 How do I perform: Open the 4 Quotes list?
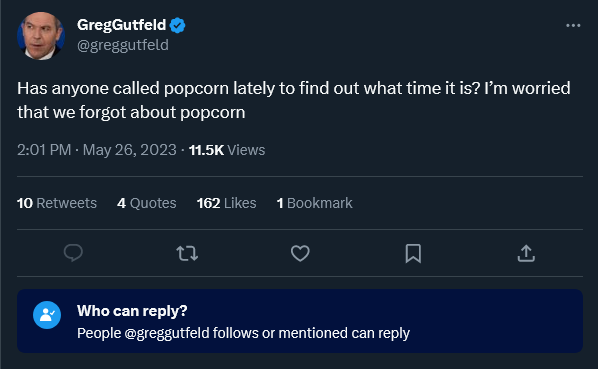click(147, 203)
